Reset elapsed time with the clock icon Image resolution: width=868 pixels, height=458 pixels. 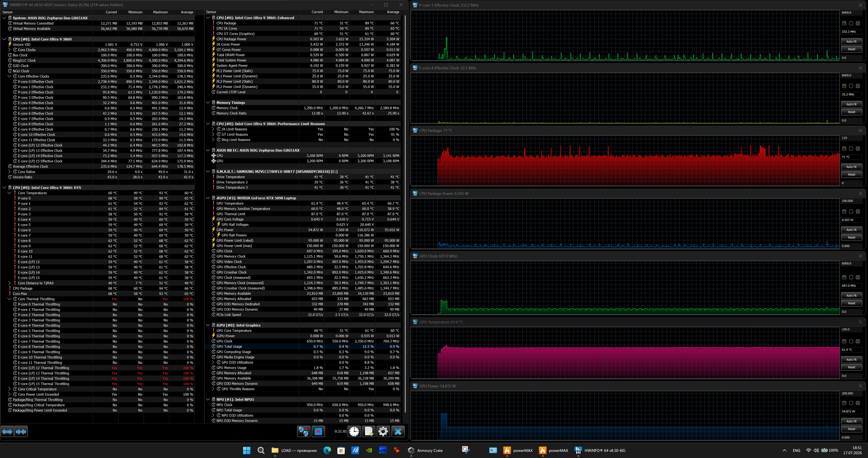pyautogui.click(x=354, y=431)
